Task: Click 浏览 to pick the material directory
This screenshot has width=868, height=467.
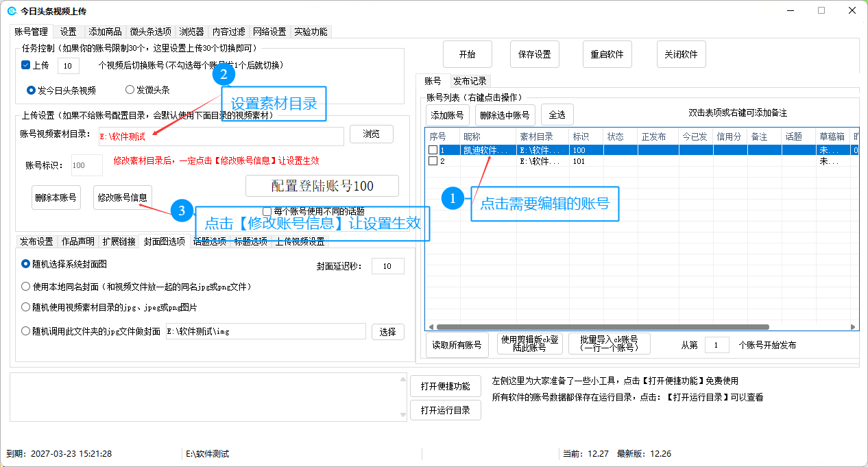Action: (371, 134)
